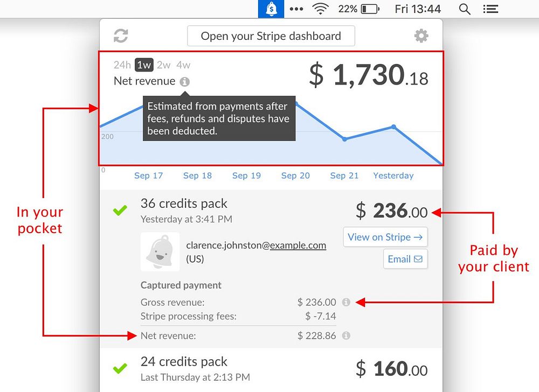Click the Fri 13:44 clock
The height and width of the screenshot is (392, 539).
(418, 9)
